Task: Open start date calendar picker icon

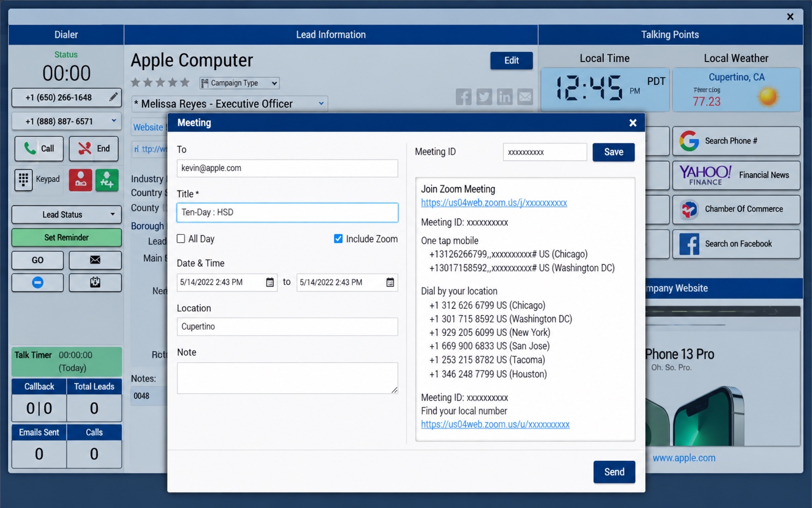Action: tap(270, 282)
